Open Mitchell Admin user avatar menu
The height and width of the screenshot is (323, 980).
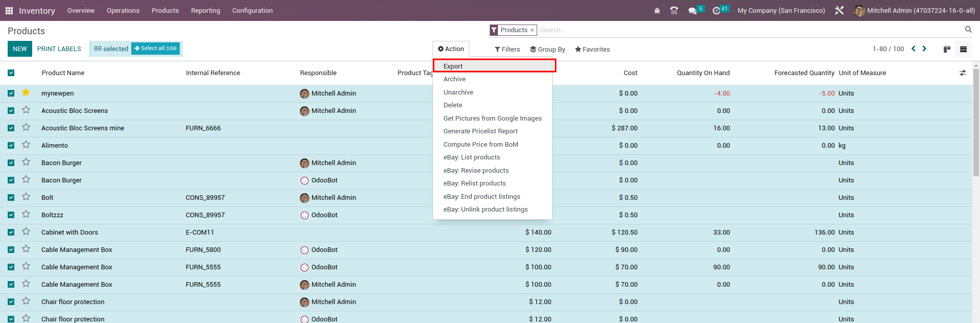pos(914,10)
